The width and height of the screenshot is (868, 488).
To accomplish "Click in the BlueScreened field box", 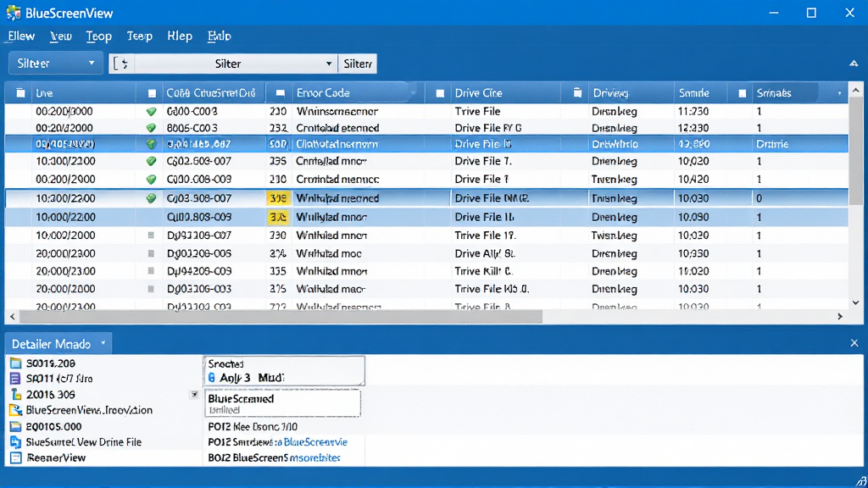I will click(x=282, y=402).
